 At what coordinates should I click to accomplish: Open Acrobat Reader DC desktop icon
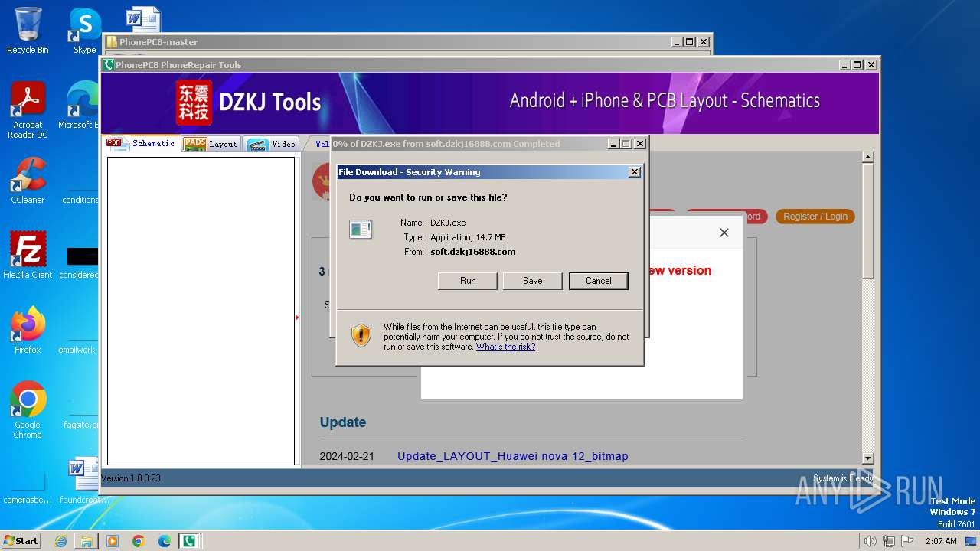(28, 110)
